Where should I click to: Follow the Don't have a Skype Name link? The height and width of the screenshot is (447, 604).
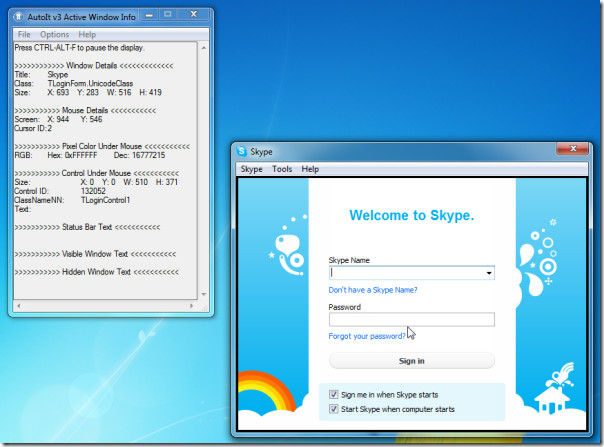click(373, 290)
